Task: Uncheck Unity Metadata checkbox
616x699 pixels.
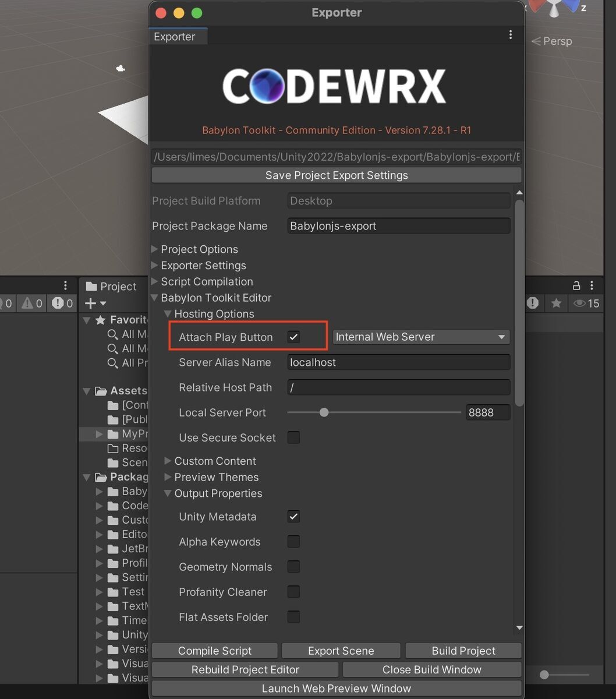Action: 294,517
